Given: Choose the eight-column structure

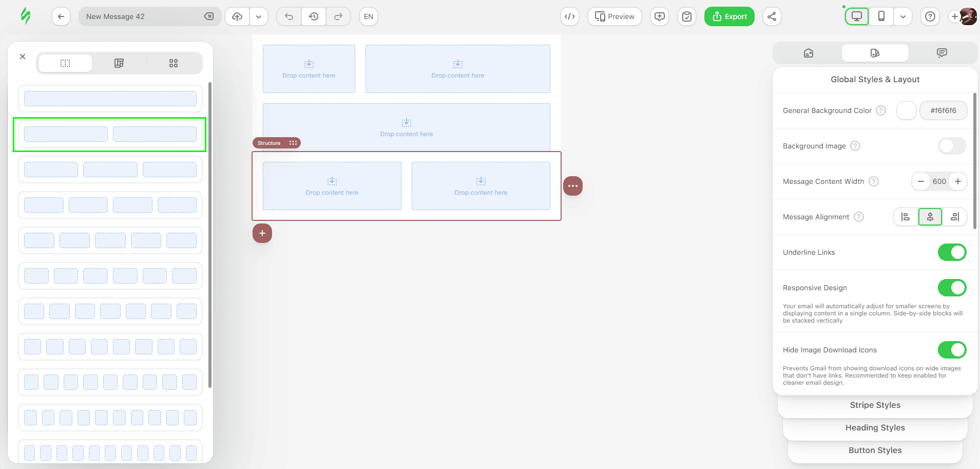Looking at the screenshot, I should pos(110,347).
